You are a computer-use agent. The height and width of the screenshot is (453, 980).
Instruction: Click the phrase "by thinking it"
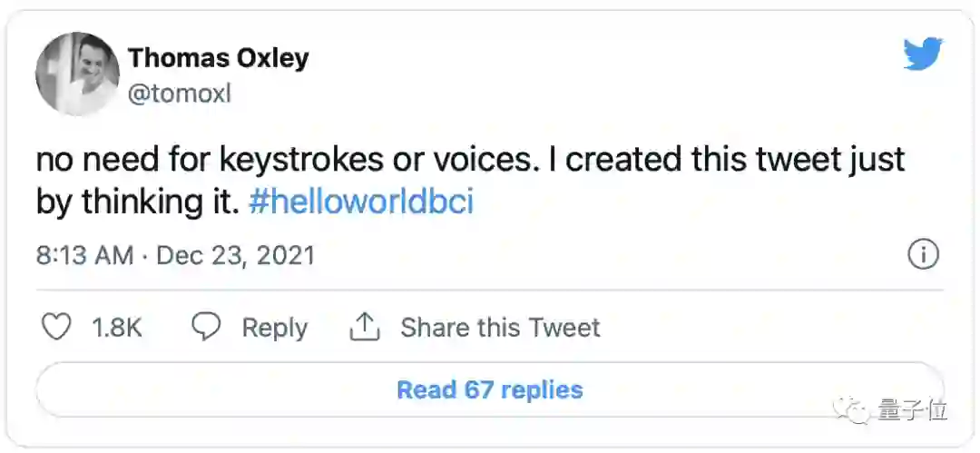click(138, 202)
